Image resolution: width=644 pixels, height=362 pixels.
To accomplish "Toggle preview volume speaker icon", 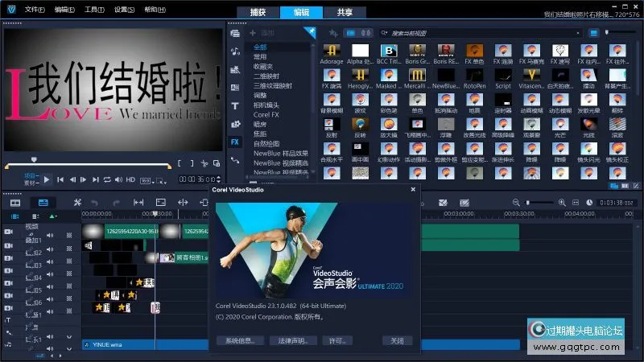I will pyautogui.click(x=118, y=179).
